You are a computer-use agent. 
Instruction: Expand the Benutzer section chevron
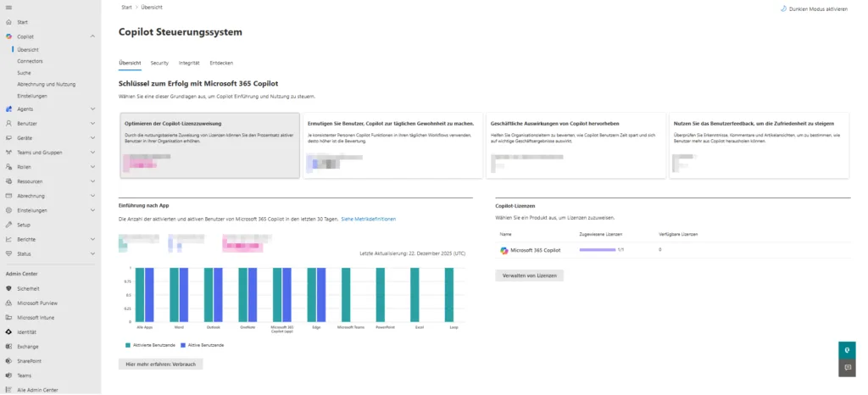(92, 123)
